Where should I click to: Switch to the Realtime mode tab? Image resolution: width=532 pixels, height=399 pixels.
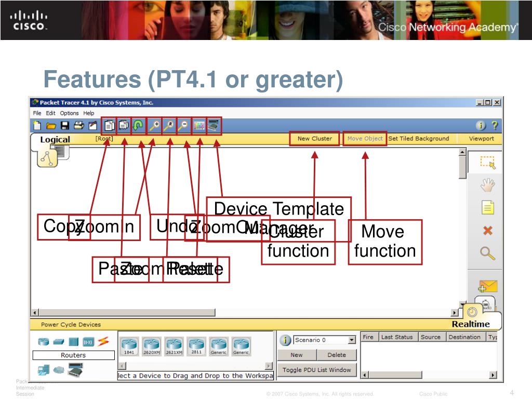click(x=471, y=324)
